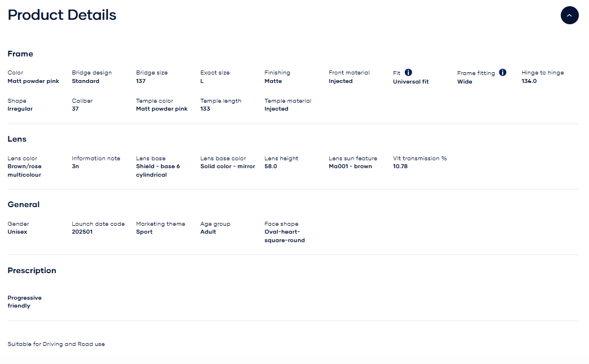This screenshot has height=364, width=589.
Task: Open the Fit info icon
Action: 408,72
